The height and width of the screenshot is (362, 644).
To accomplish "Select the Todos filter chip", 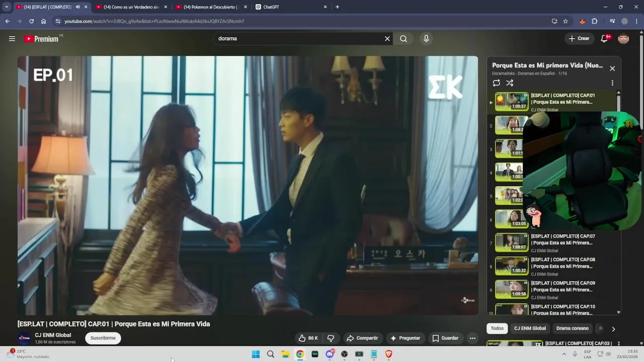I will [x=497, y=328].
